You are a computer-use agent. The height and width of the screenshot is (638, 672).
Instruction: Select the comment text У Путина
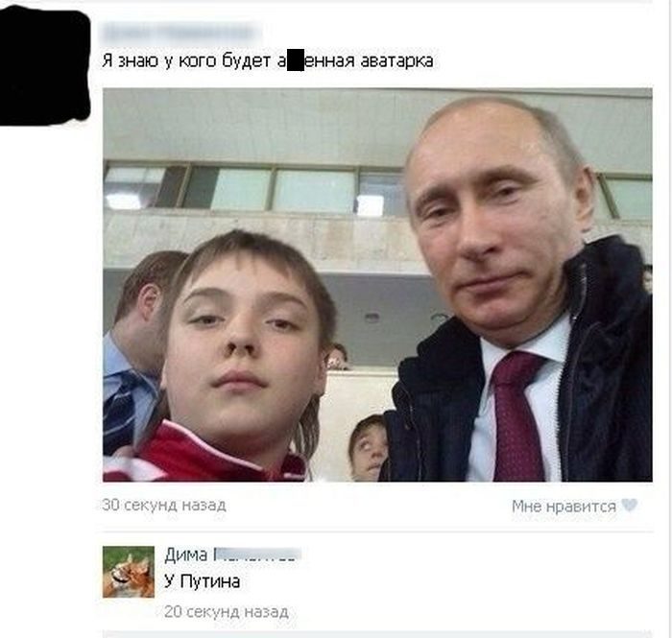pos(202,581)
